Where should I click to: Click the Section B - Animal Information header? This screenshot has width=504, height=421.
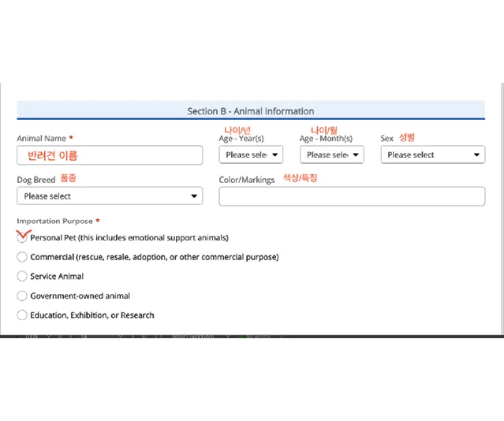(251, 111)
